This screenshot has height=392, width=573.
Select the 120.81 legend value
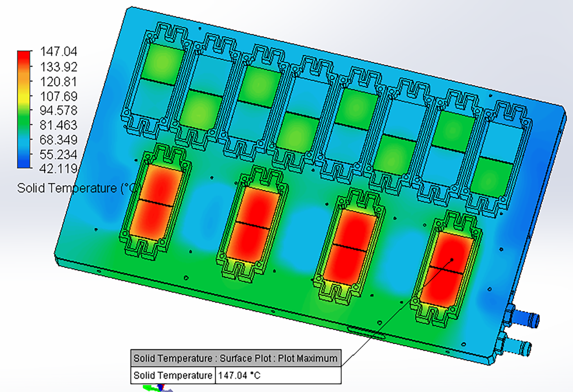[59, 81]
